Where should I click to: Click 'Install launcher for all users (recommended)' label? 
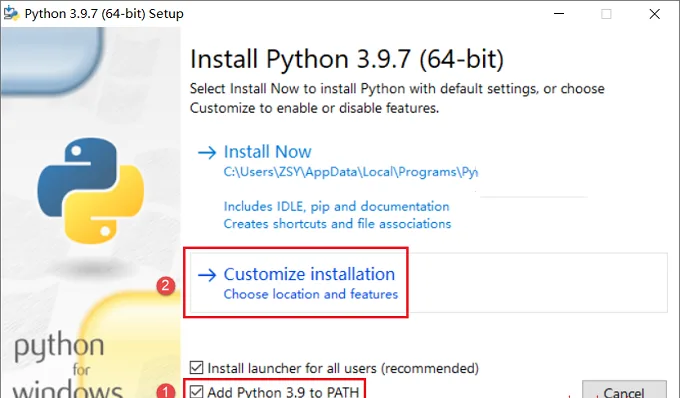[343, 368]
